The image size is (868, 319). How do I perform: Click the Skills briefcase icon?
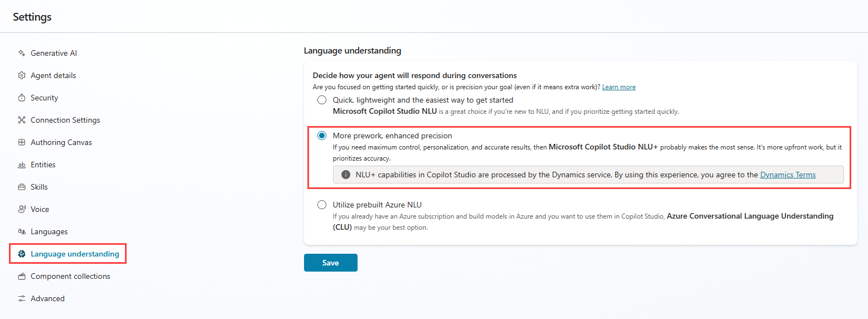pyautogui.click(x=22, y=187)
